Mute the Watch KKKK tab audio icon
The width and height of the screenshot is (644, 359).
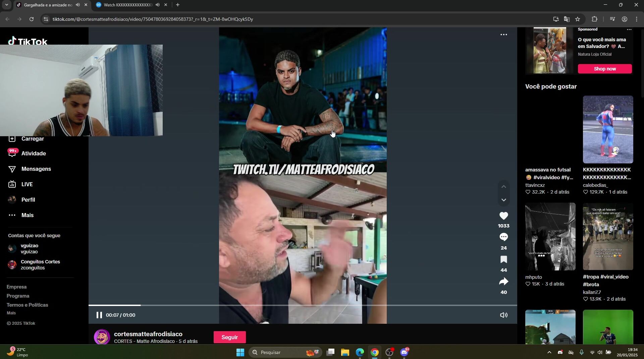pyautogui.click(x=158, y=5)
